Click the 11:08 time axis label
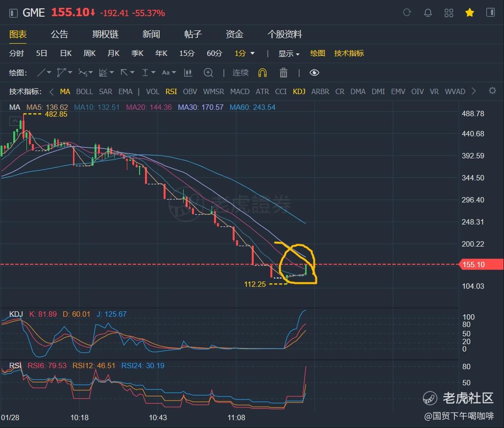The image size is (504, 428). click(x=236, y=417)
